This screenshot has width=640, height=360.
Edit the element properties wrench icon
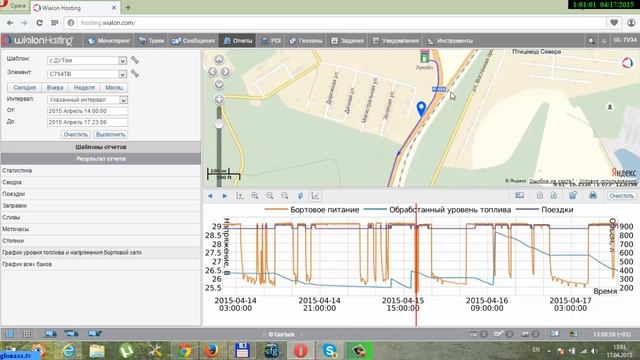point(135,73)
